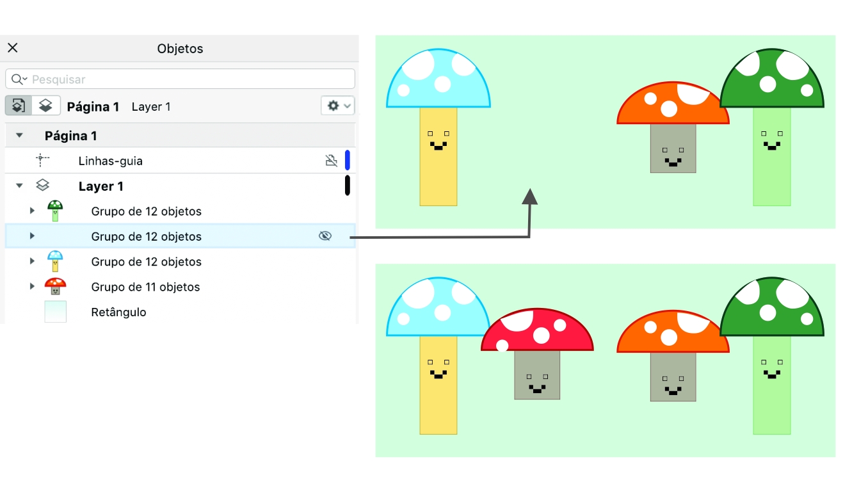Select the Retângulo object row
Screen dimensions: 868x484
click(x=118, y=312)
